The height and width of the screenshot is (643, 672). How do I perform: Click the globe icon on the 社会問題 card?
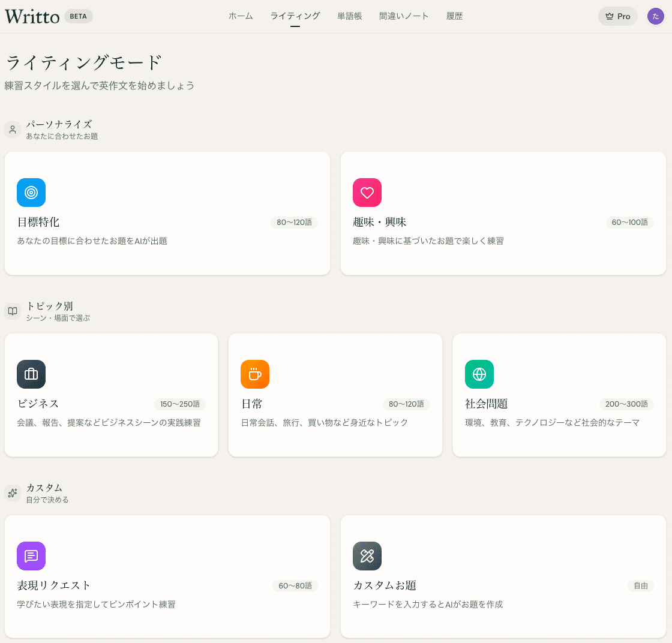click(x=479, y=374)
